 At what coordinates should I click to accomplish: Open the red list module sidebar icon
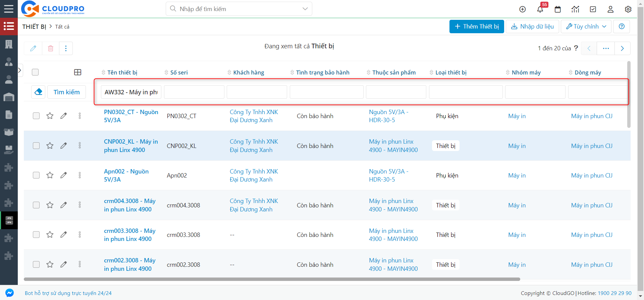tap(9, 26)
